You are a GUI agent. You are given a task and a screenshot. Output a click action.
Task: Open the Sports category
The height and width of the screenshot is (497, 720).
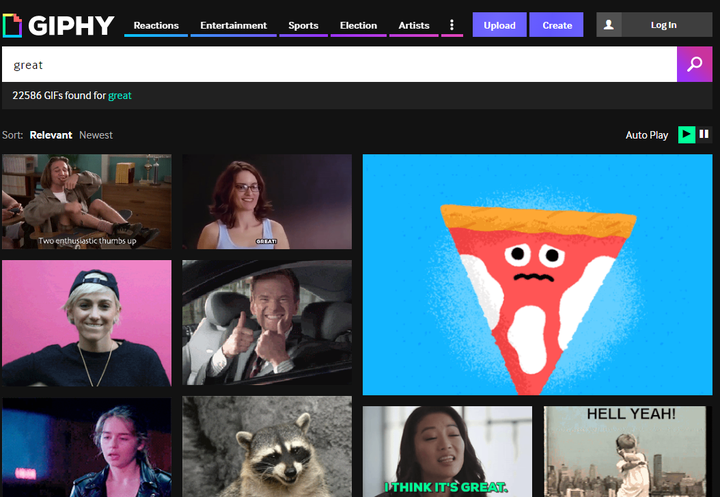[x=303, y=25]
